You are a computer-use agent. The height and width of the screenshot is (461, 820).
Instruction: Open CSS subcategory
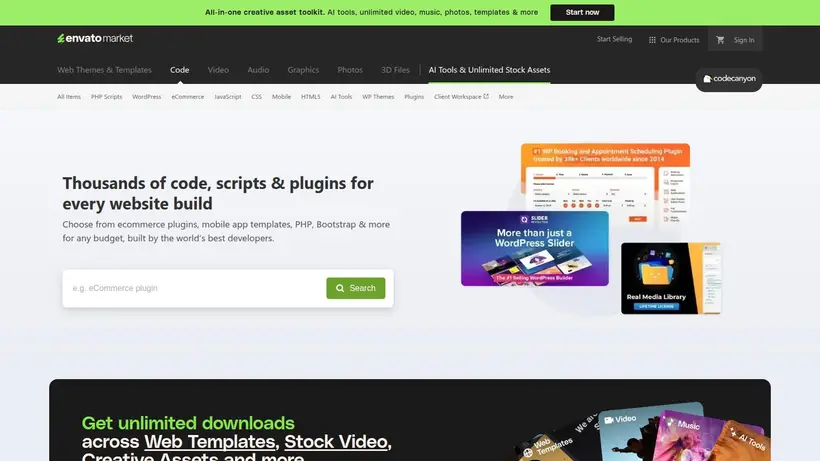(x=256, y=97)
